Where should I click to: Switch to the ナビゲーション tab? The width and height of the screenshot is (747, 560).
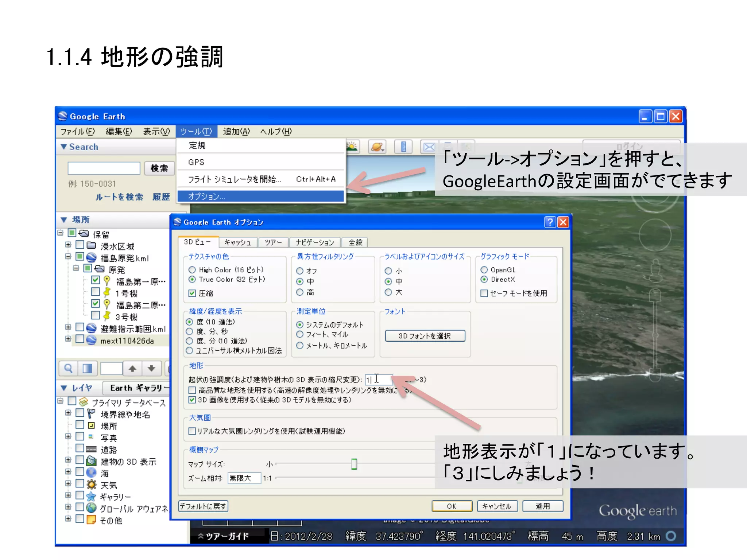click(314, 242)
